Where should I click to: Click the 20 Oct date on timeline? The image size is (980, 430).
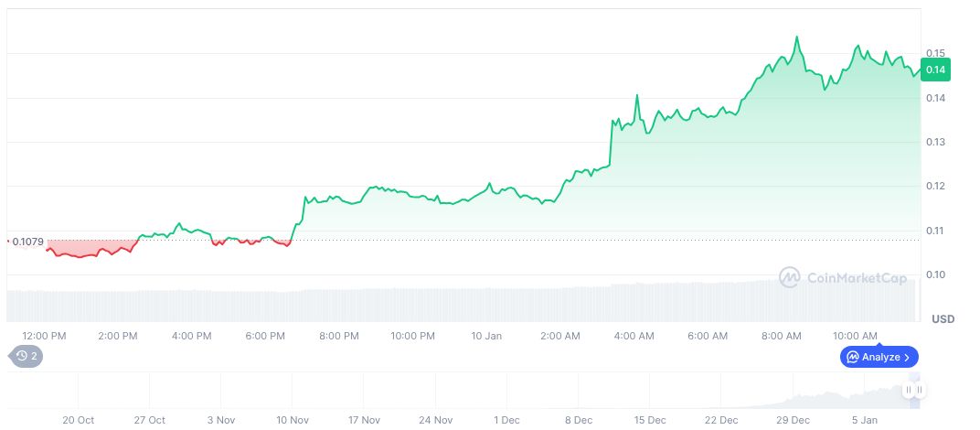point(79,420)
